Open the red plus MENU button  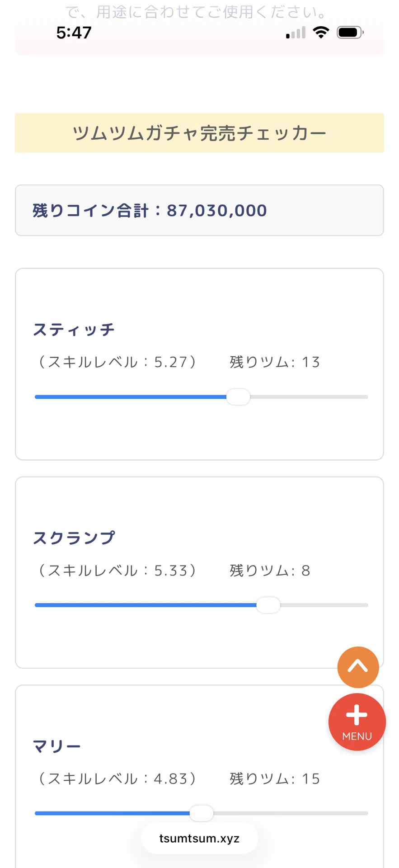tap(357, 722)
